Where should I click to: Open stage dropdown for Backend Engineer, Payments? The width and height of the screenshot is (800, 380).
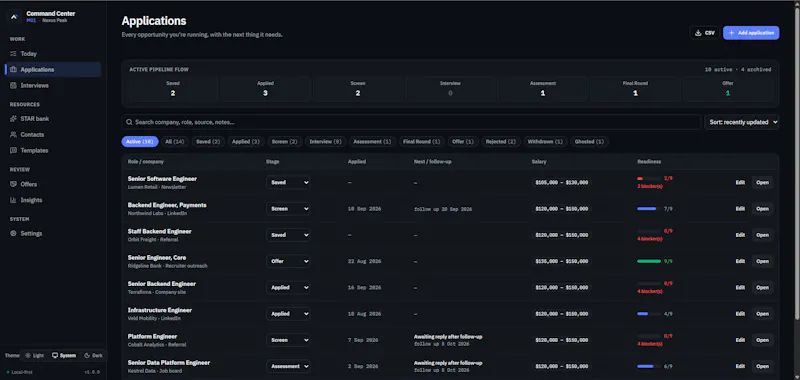tap(288, 209)
